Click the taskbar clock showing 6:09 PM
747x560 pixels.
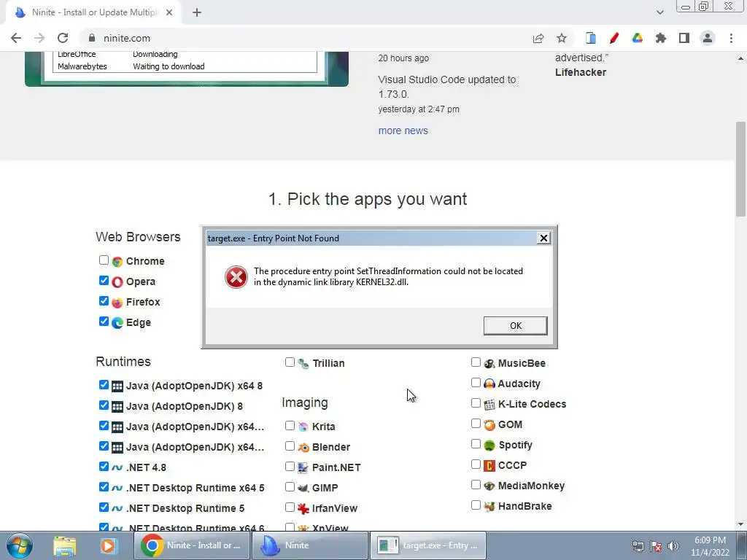click(710, 546)
